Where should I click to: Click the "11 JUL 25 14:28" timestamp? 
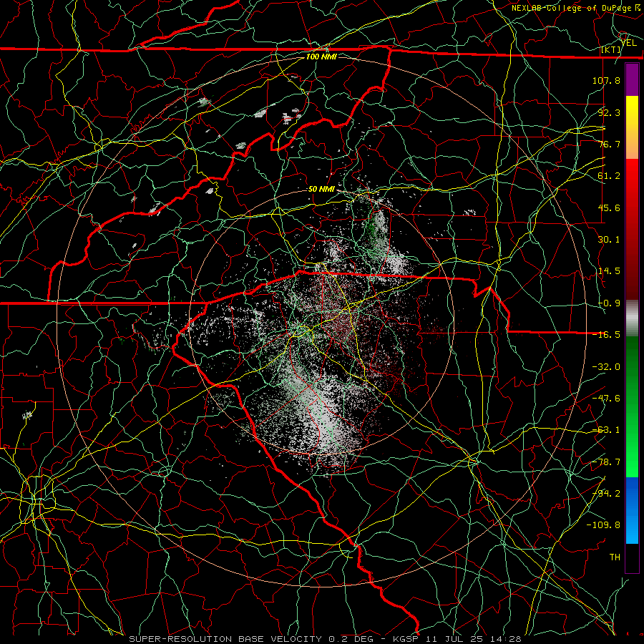tap(473, 639)
